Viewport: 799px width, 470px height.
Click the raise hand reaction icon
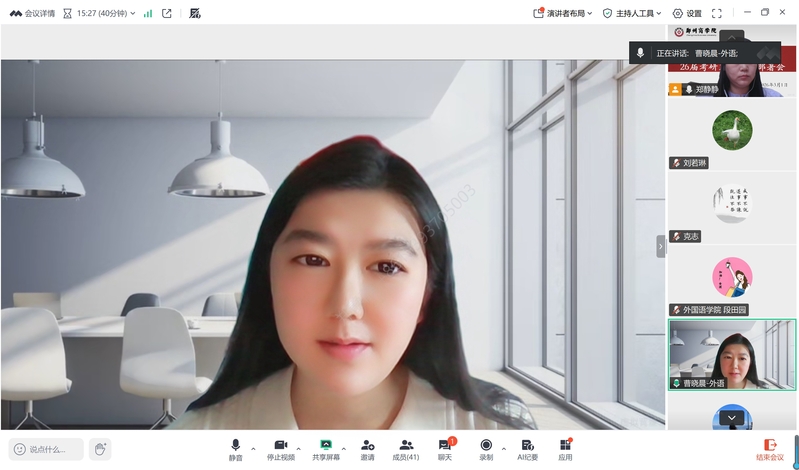[x=100, y=449]
